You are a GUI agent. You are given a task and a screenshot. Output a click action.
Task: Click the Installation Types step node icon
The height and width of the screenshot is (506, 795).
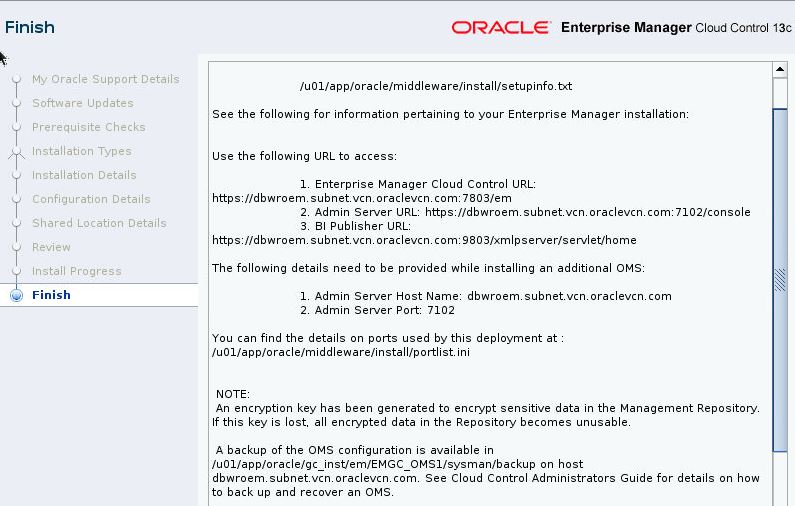click(x=16, y=152)
